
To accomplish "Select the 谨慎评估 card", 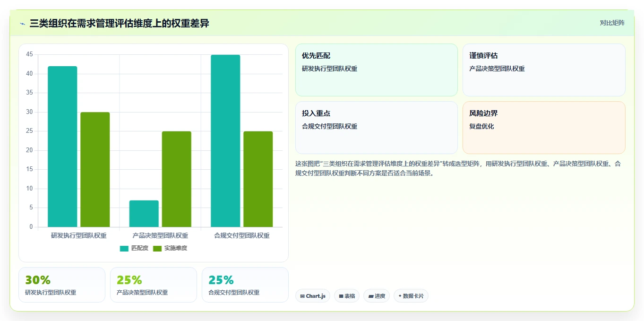I will tap(544, 70).
